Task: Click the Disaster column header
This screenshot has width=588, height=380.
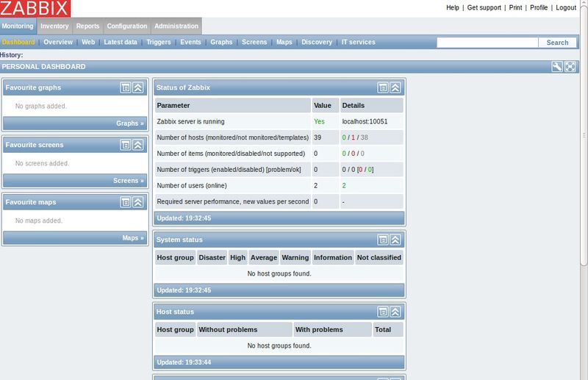Action: tap(212, 258)
